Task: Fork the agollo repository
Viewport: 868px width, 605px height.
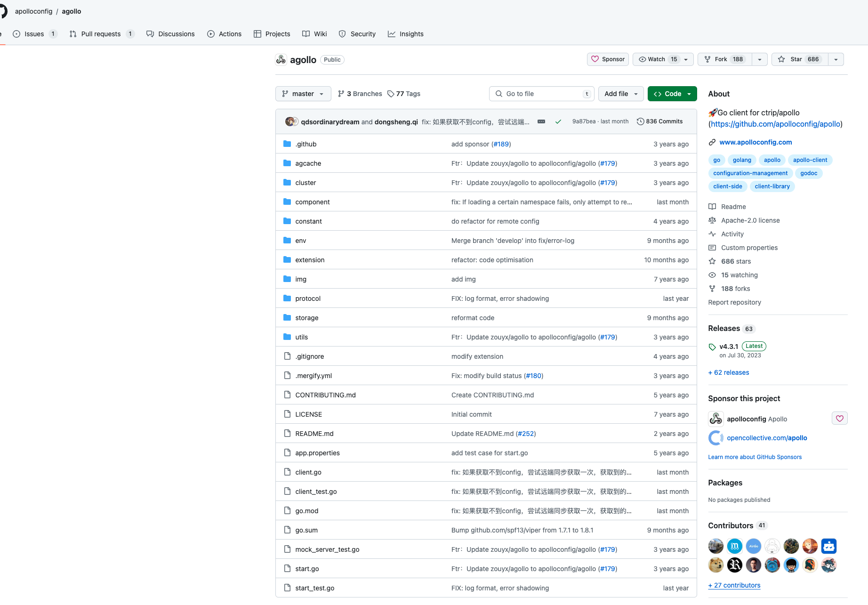Action: 725,59
